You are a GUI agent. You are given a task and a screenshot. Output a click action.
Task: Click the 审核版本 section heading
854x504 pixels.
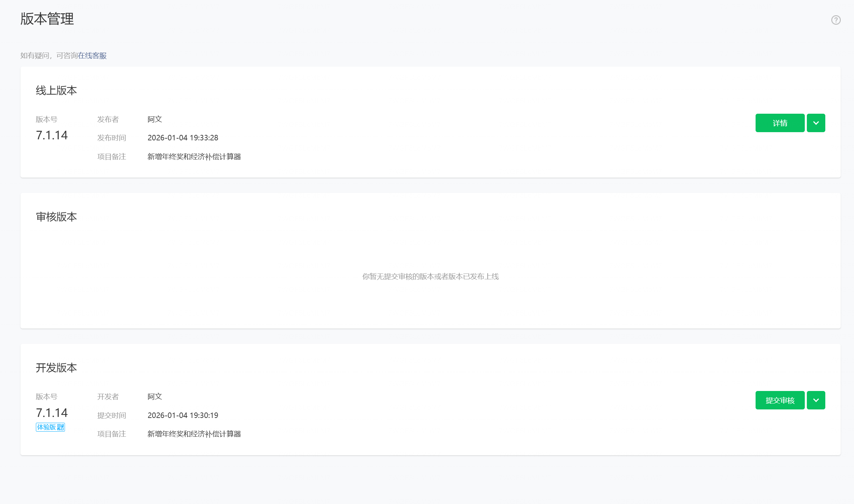56,217
